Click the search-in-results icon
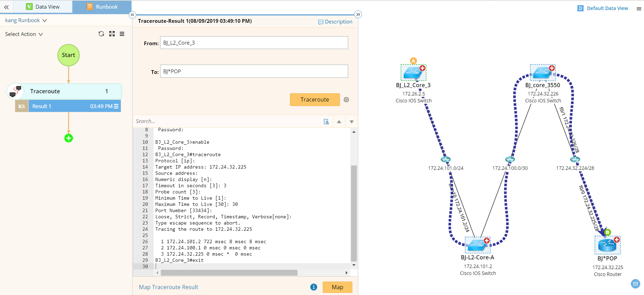 [x=326, y=122]
